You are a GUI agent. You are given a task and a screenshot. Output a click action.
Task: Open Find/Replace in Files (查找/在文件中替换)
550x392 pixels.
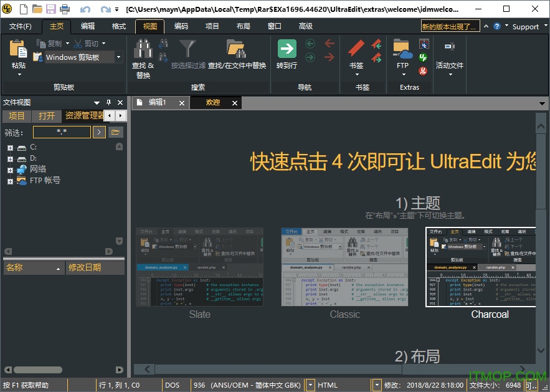coord(236,49)
